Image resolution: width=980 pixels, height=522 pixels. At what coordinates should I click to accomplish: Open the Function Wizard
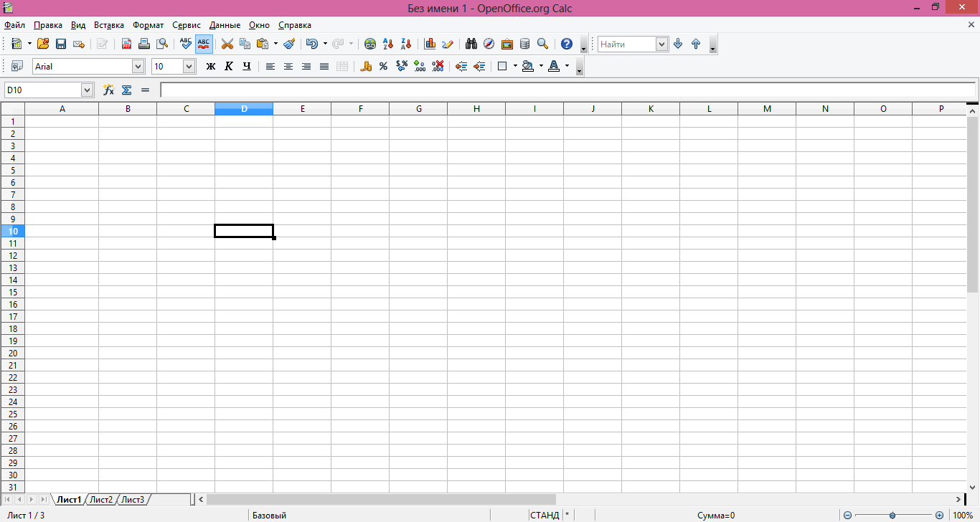109,90
